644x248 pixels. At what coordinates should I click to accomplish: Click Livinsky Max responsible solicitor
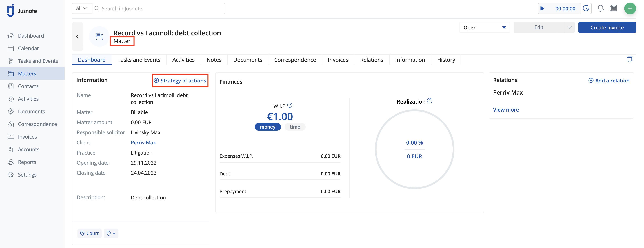tap(145, 132)
